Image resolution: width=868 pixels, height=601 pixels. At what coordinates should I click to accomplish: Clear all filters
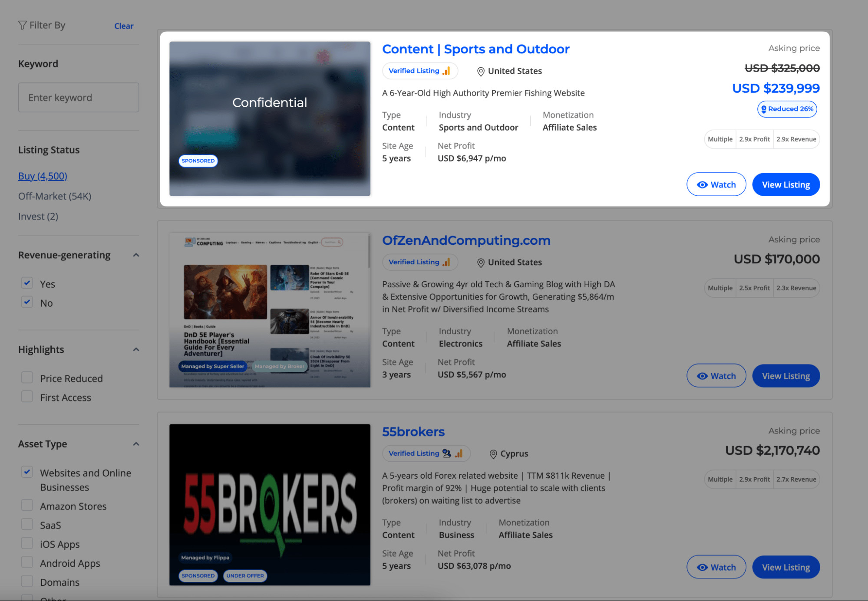[x=124, y=26]
